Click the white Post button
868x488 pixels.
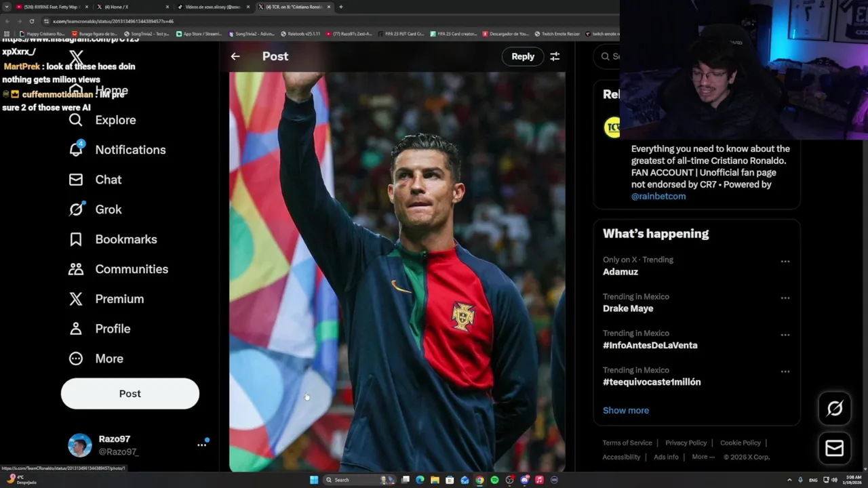tap(130, 394)
